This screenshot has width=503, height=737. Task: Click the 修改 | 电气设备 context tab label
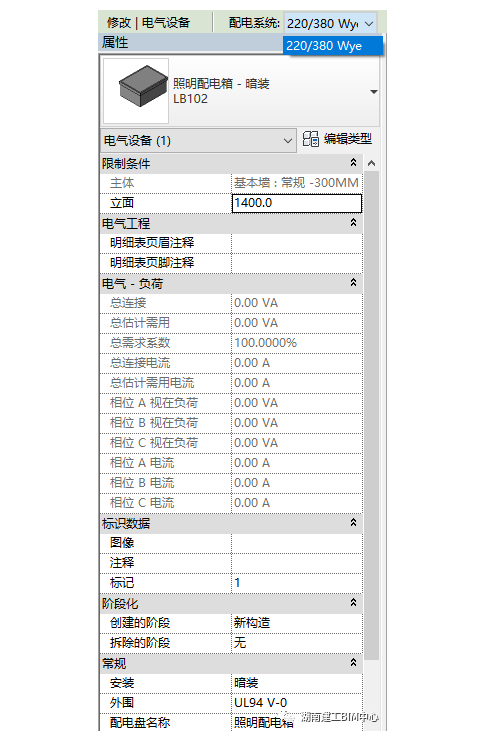[148, 23]
